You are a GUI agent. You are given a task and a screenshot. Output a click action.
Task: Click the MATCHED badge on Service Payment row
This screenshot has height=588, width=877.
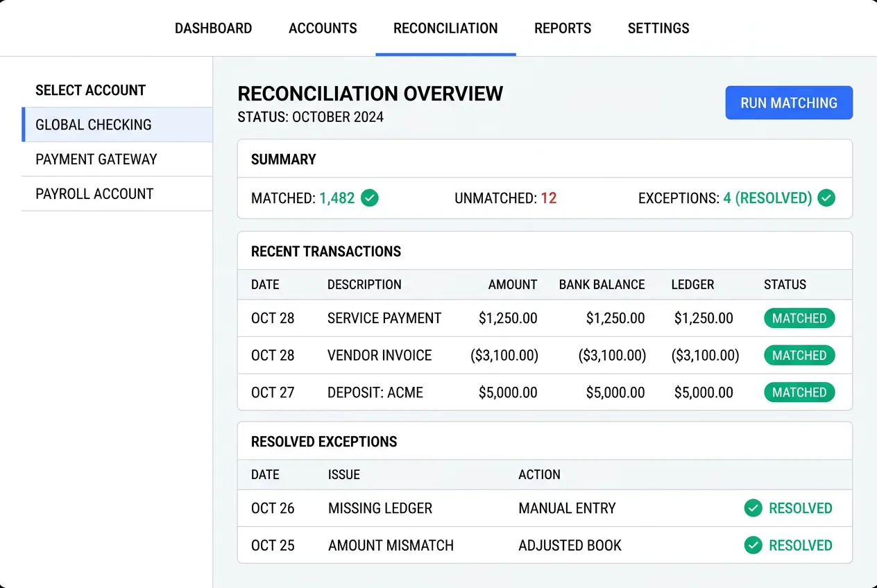tap(799, 318)
